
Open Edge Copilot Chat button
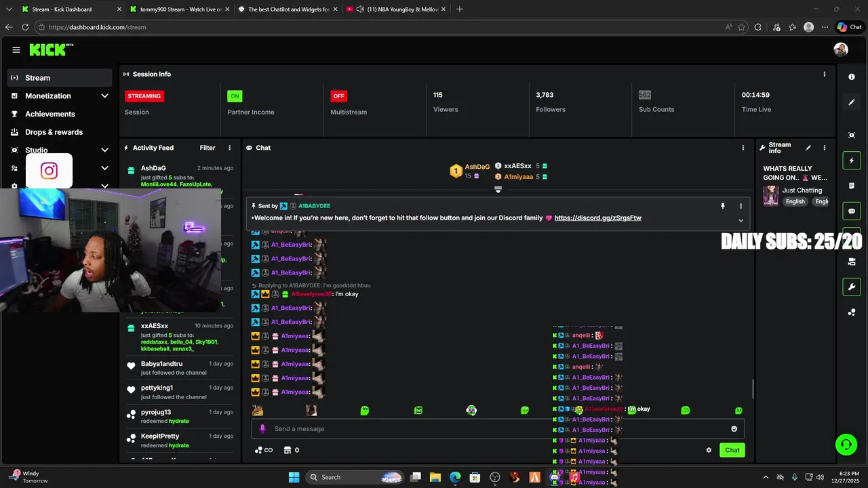click(x=849, y=27)
